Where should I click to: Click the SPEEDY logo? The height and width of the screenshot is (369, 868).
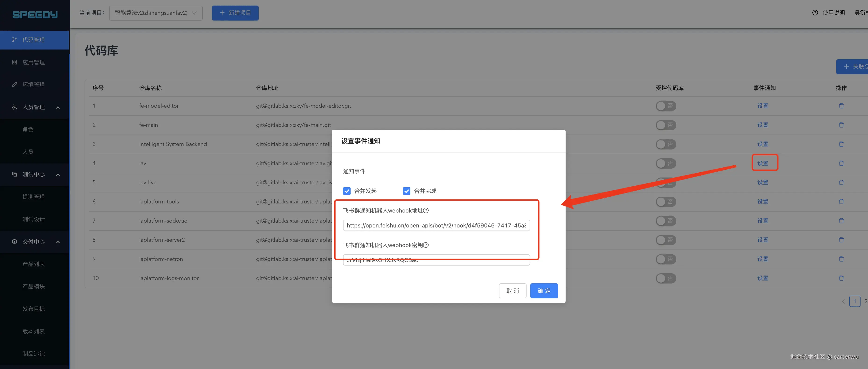(35, 14)
